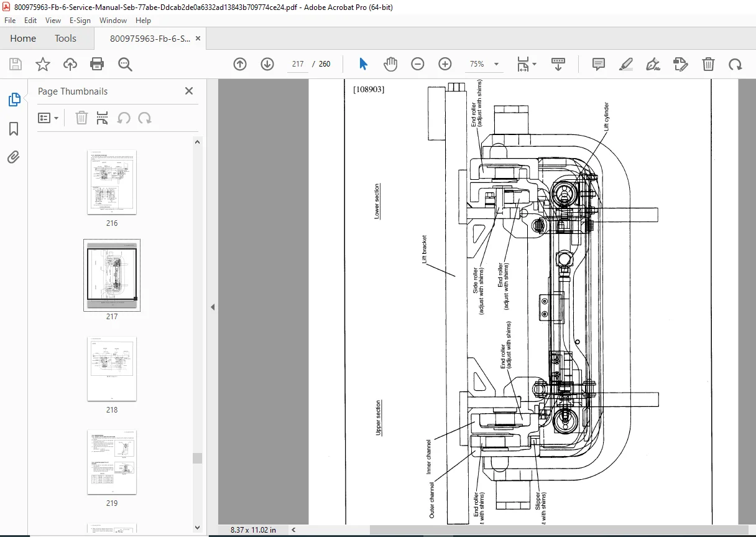Open the find text magnifier icon
Screen dimensions: 756x537
pyautogui.click(x=125, y=64)
